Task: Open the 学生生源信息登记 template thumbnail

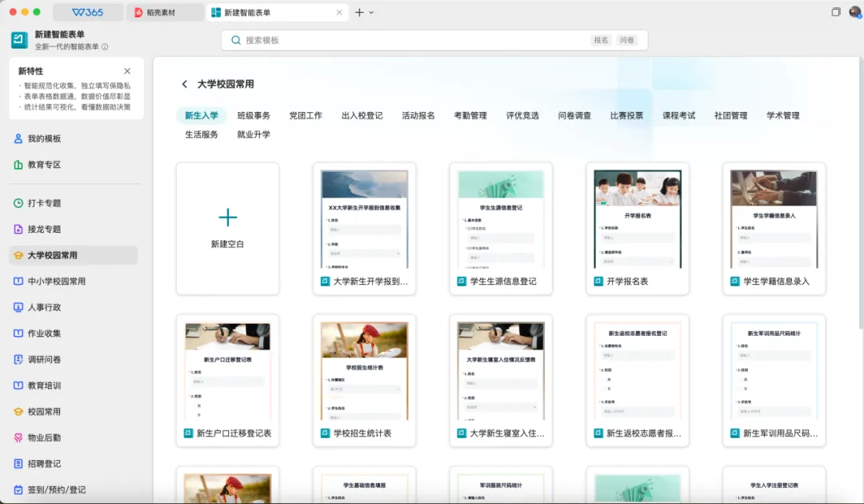Action: pos(501,219)
